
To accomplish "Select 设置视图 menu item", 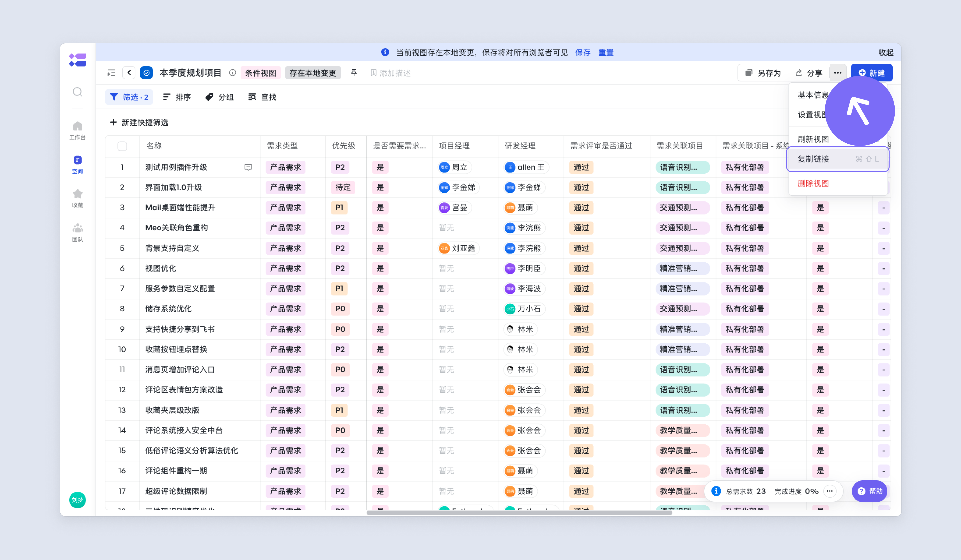I will click(813, 115).
